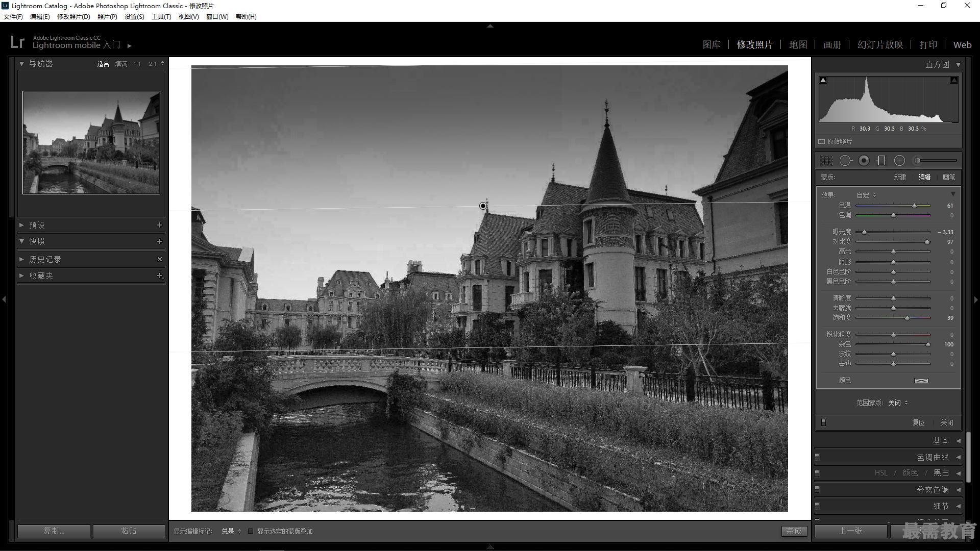Switch to the 幻灯片放映 module
This screenshot has width=980, height=551.
point(880,45)
